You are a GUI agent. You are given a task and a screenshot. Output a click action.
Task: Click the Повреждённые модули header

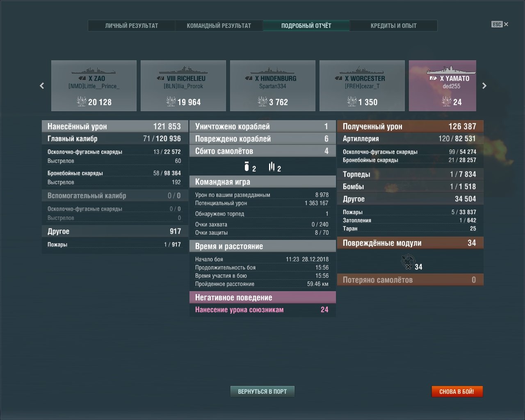tap(410, 243)
